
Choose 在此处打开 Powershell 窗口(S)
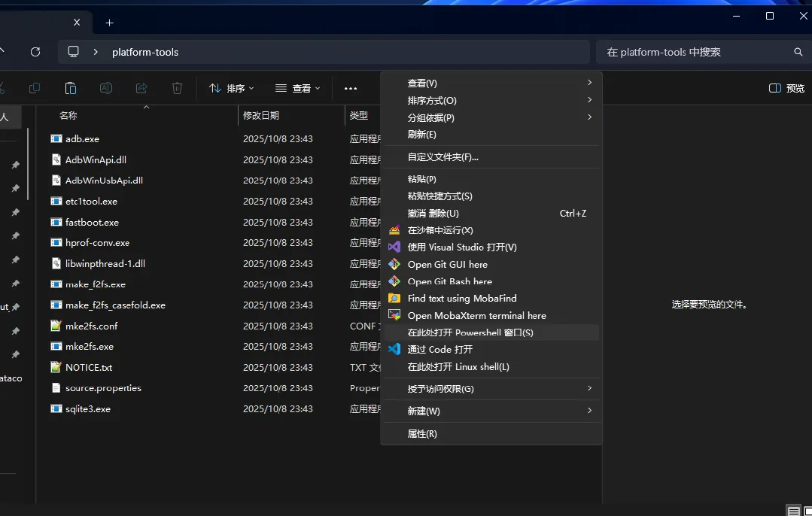[x=470, y=332]
